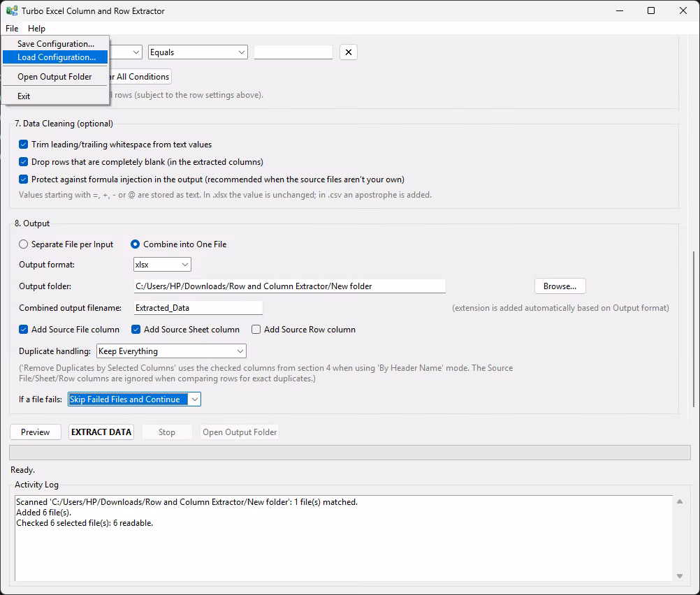The width and height of the screenshot is (700, 595).
Task: Minimize the application window
Action: tap(620, 10)
